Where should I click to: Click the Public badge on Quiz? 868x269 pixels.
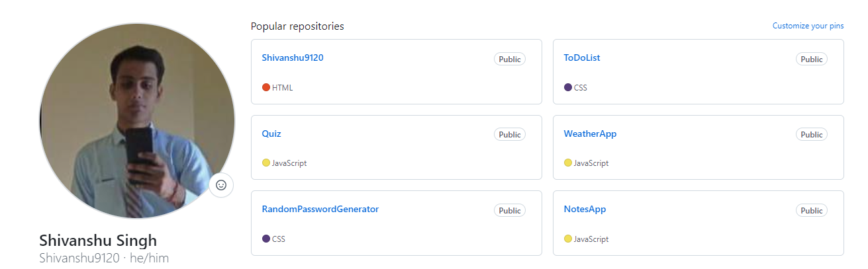click(510, 134)
